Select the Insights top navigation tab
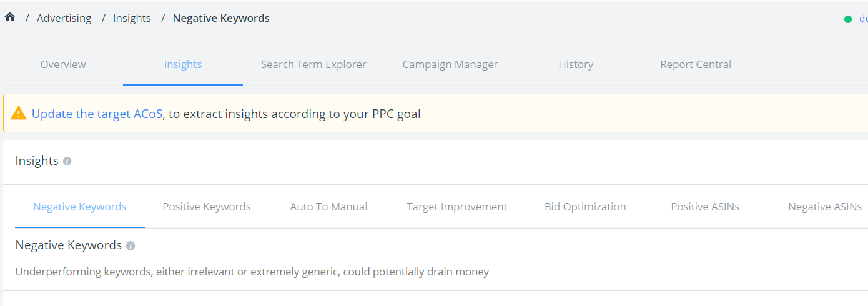This screenshot has width=868, height=306. [x=183, y=64]
